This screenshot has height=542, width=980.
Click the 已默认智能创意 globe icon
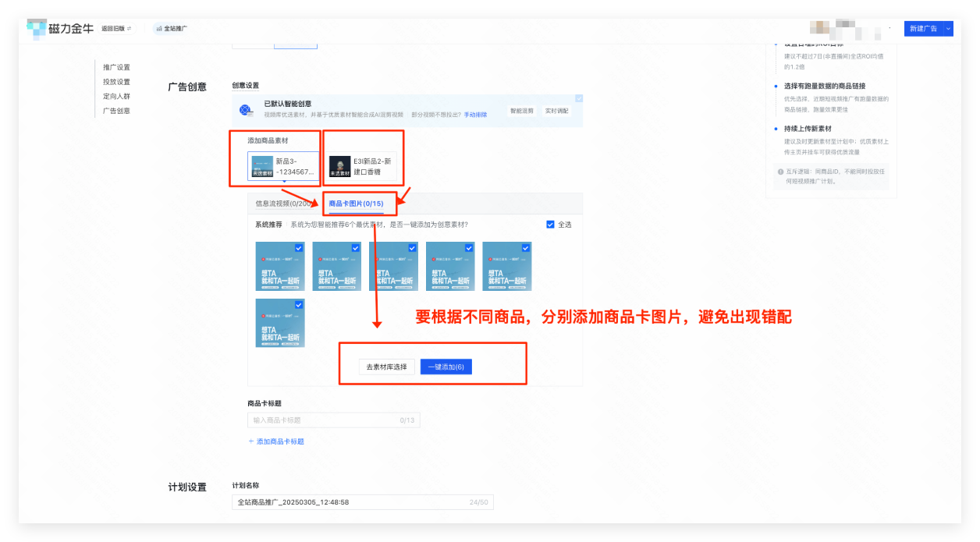[x=247, y=111]
